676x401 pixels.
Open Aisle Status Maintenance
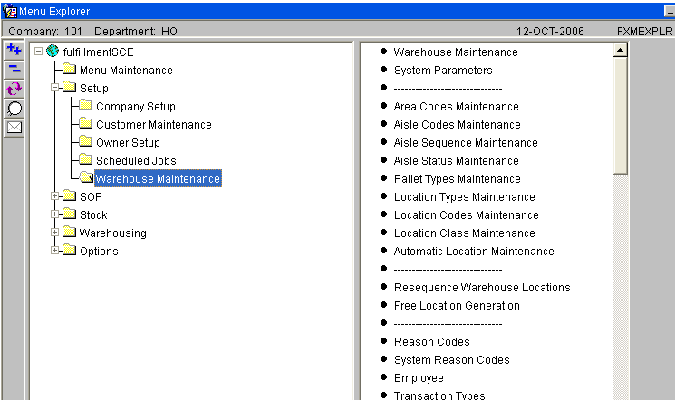pyautogui.click(x=456, y=161)
